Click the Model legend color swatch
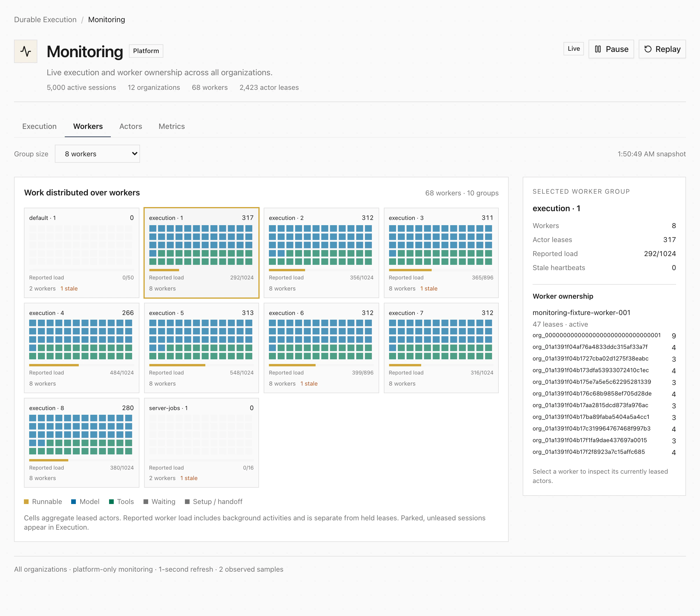The width and height of the screenshot is (700, 616). 73,502
